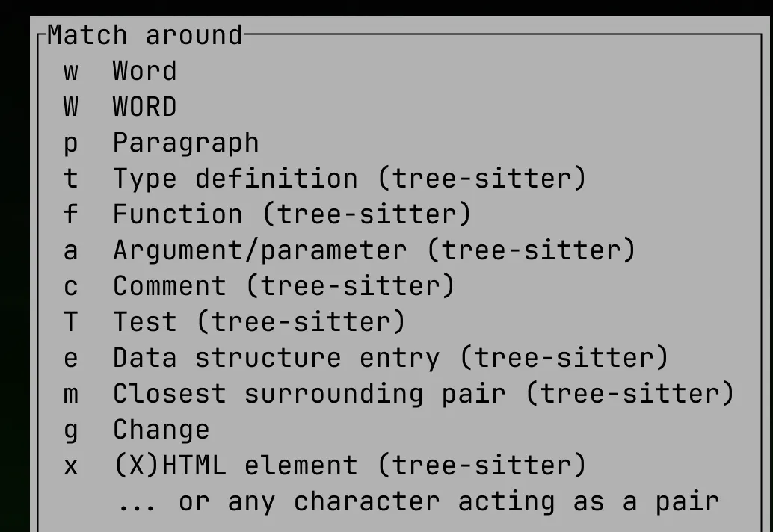Pick the Comment (tree-sitter) entry
The image size is (773, 532).
(283, 287)
